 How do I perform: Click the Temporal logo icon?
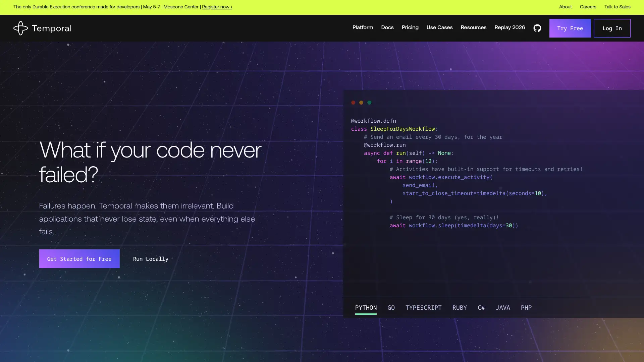click(x=20, y=28)
